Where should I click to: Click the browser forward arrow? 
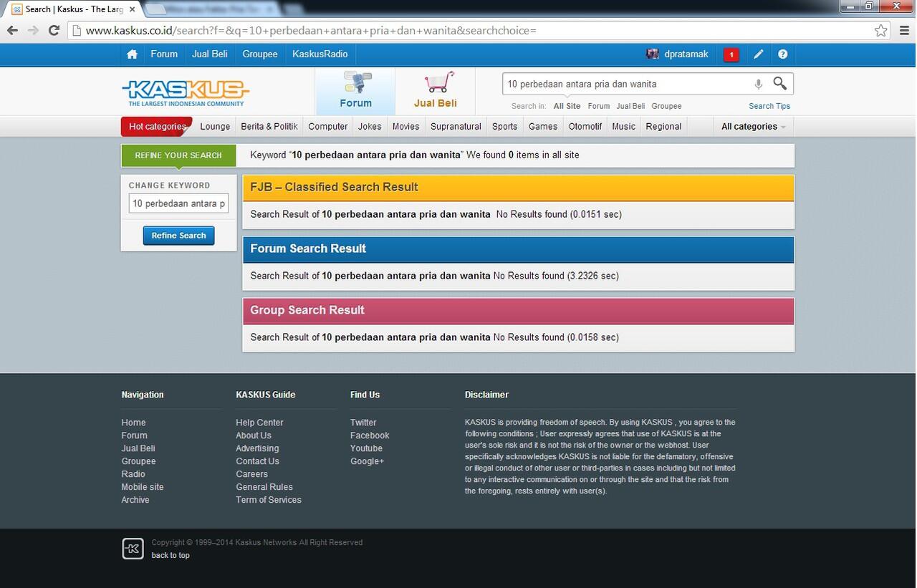33,30
